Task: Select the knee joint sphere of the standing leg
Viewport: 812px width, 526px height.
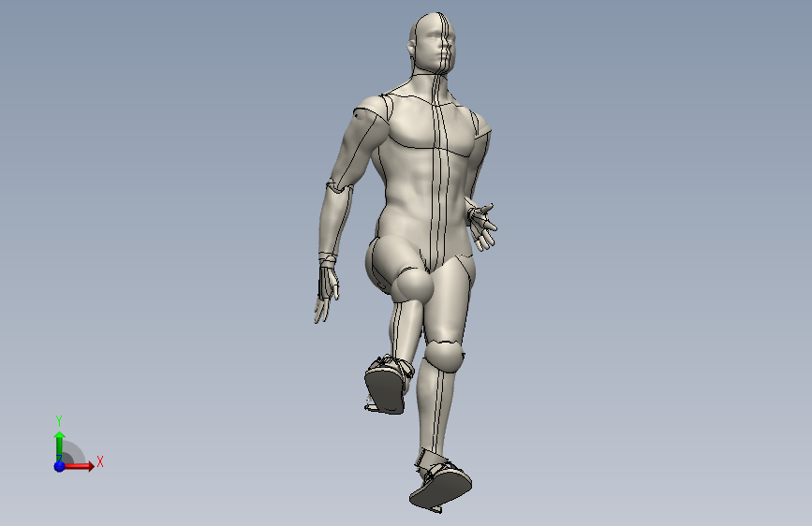Action: (x=444, y=357)
